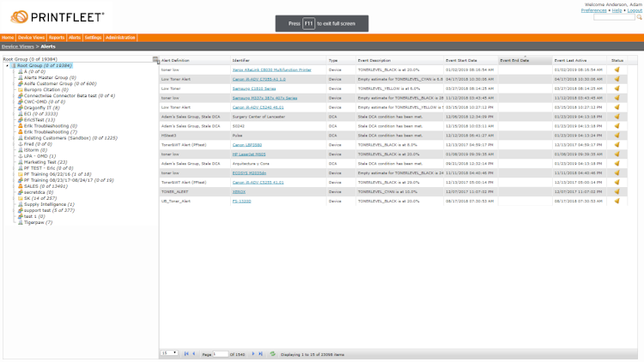Go to first page of alerts

click(186, 353)
